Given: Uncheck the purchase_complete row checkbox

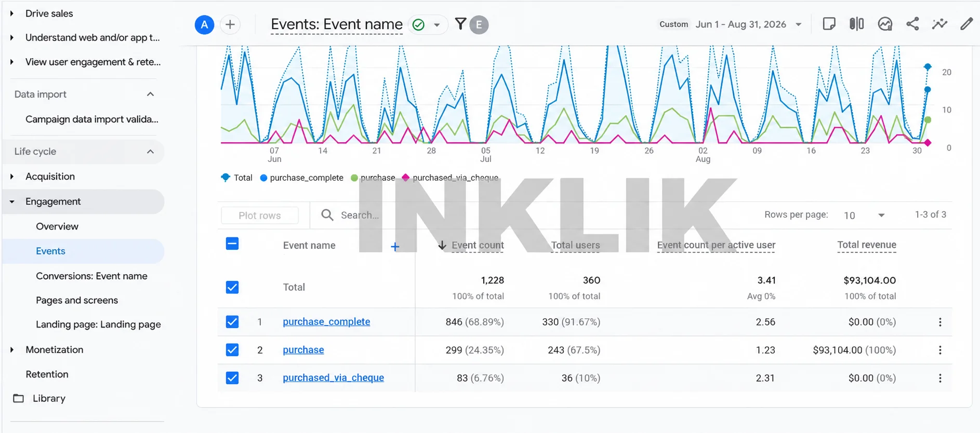Looking at the screenshot, I should pyautogui.click(x=232, y=322).
